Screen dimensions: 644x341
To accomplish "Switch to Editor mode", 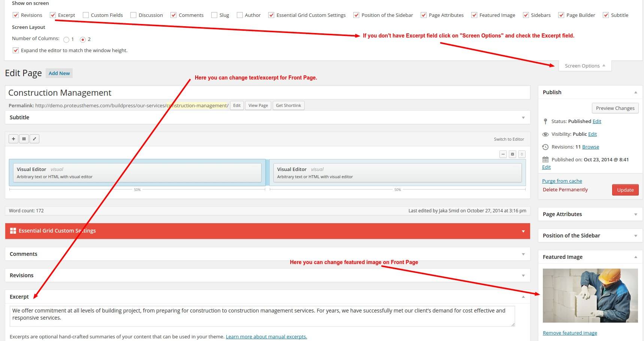I will pyautogui.click(x=509, y=139).
